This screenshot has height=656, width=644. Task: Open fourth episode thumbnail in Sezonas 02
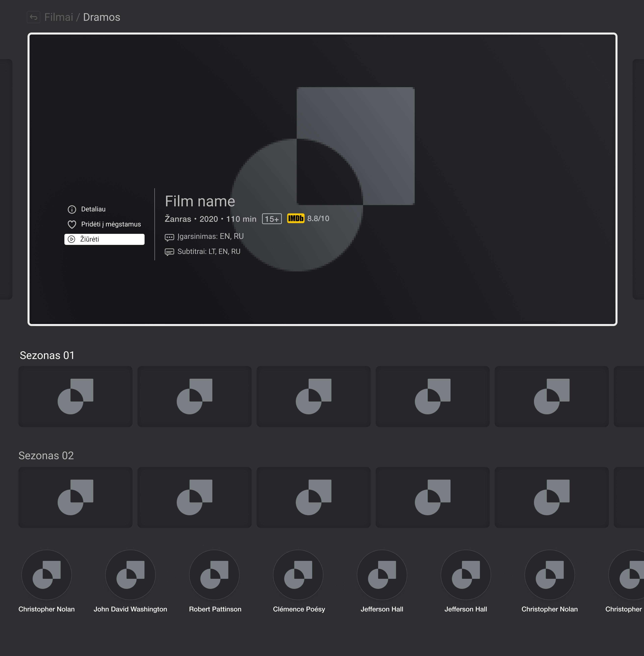coord(433,497)
